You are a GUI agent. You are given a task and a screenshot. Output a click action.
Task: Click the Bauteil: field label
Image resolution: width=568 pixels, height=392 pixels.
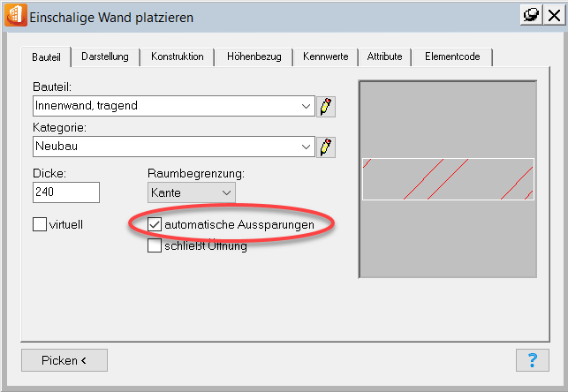pos(52,87)
